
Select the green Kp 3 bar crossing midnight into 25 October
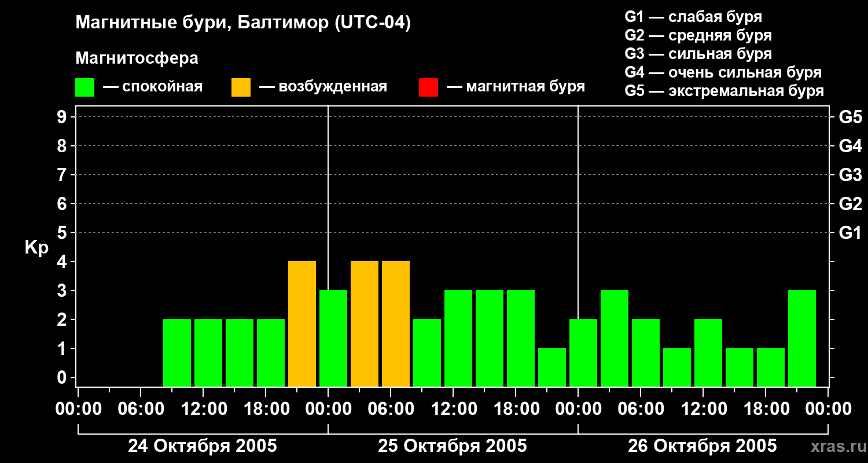[x=333, y=338]
